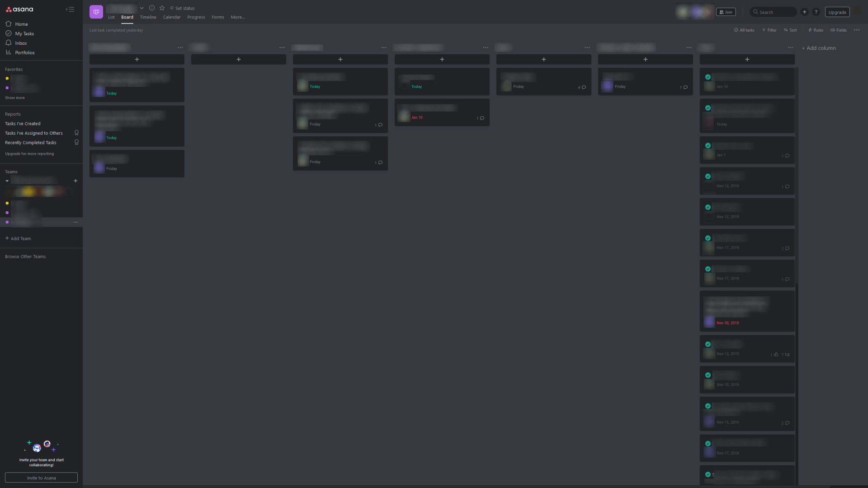Open the overflow menu on the first board column
Viewport: 868px width, 488px height.
pyautogui.click(x=180, y=47)
